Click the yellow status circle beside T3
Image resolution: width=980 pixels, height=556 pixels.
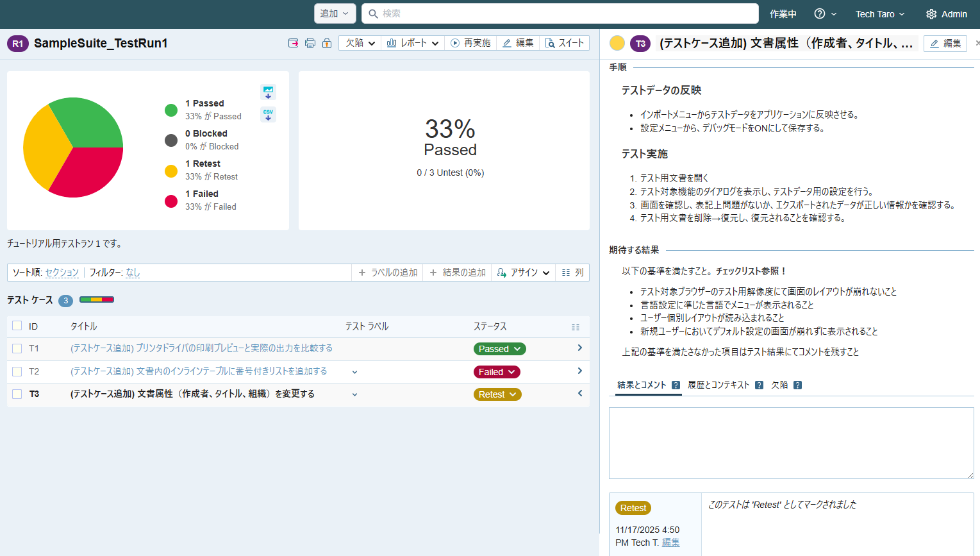tap(617, 43)
